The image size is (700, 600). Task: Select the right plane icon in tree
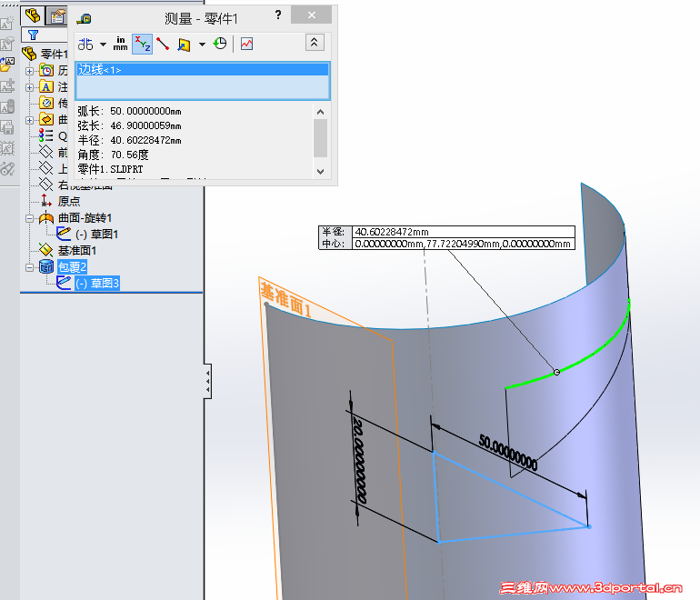45,184
